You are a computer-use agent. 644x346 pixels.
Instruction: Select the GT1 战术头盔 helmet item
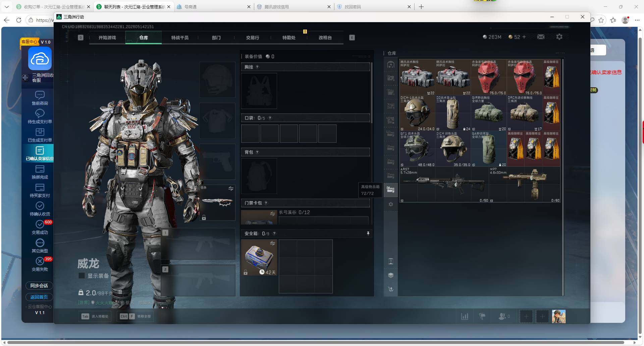coord(417,149)
